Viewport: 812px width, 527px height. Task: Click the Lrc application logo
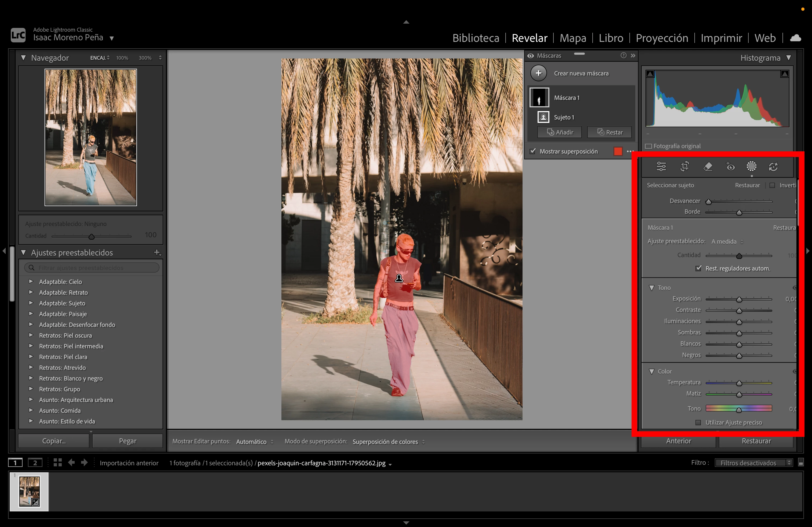18,35
